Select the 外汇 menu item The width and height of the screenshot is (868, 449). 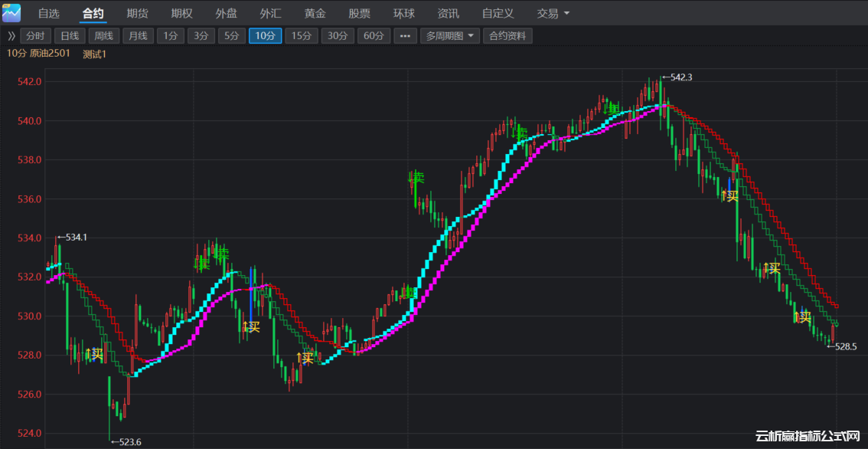[x=270, y=14]
